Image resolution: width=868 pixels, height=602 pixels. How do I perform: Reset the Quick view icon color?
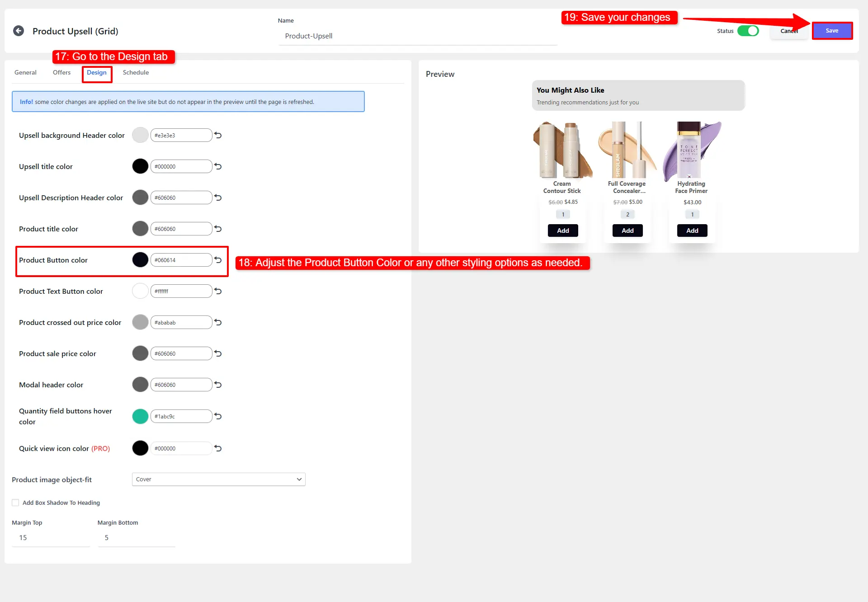pyautogui.click(x=218, y=448)
